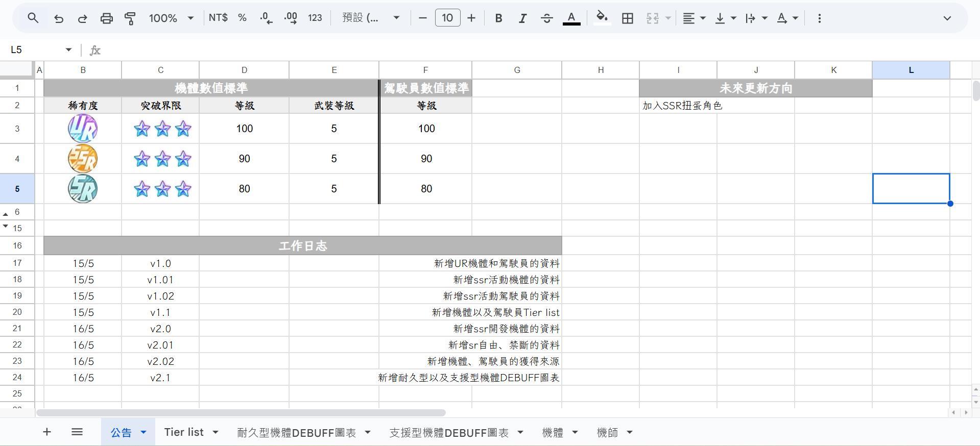980x446 pixels.
Task: Open the Name box dropdown arrow
Action: (x=68, y=49)
